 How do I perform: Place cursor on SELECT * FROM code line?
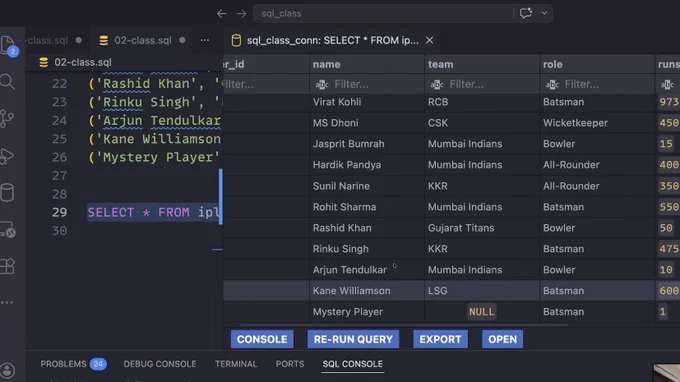point(154,212)
